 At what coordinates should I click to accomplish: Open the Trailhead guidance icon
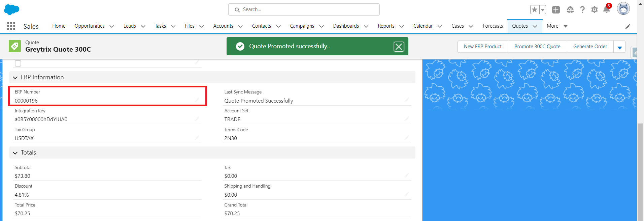pyautogui.click(x=570, y=10)
